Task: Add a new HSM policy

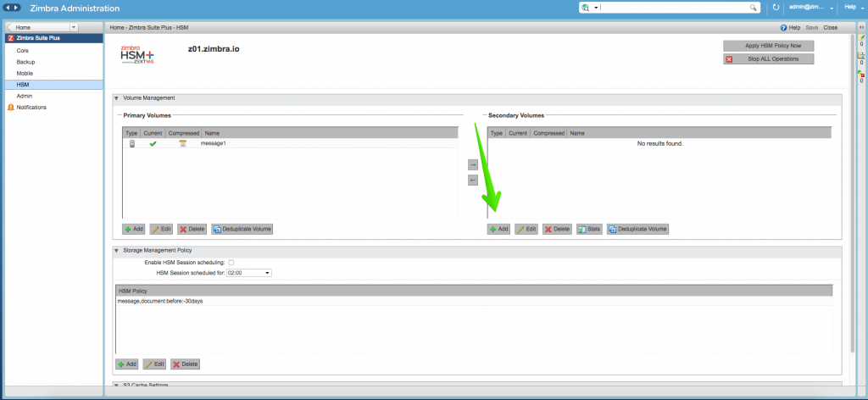Action: [x=127, y=364]
